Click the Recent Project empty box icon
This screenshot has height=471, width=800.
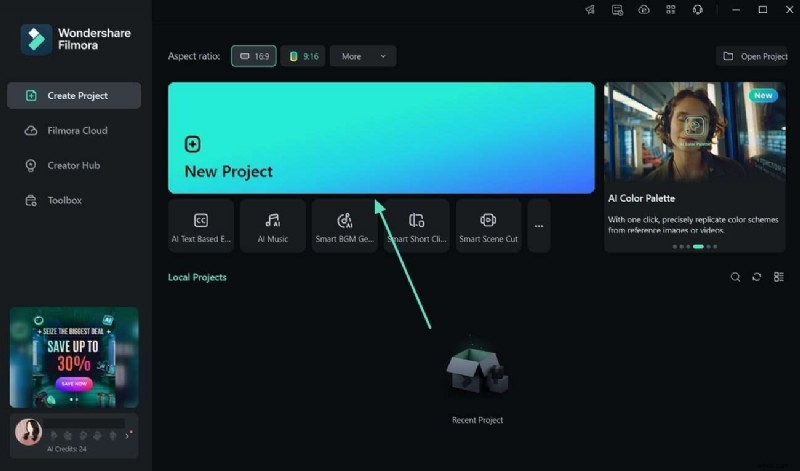coord(477,371)
